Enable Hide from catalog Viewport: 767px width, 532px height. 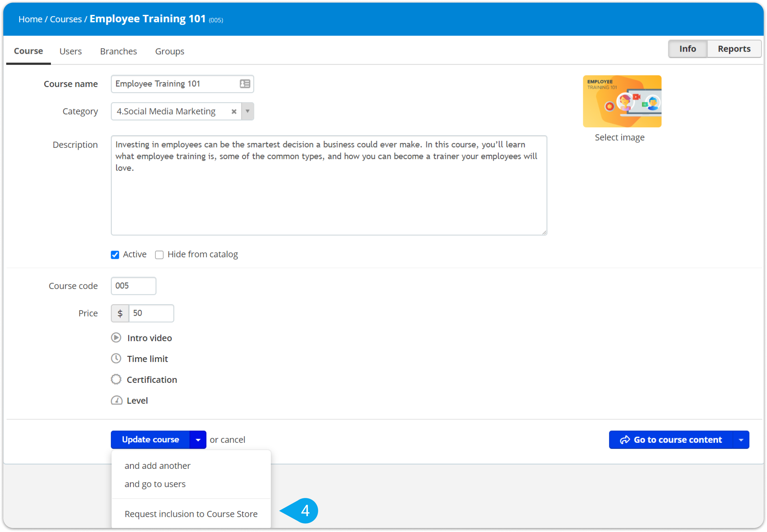coord(159,254)
